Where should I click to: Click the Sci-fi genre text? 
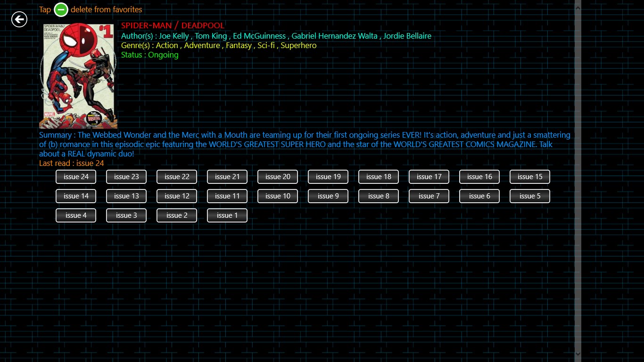point(266,45)
